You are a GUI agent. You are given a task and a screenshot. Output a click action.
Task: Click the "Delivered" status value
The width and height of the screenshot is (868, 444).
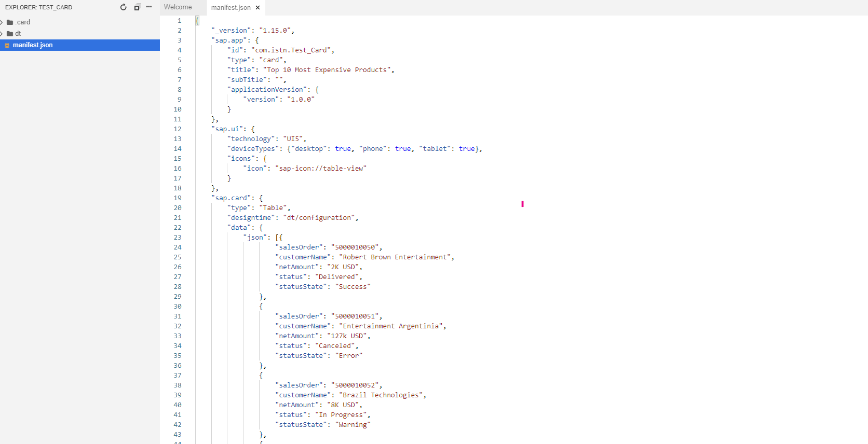[x=337, y=277]
